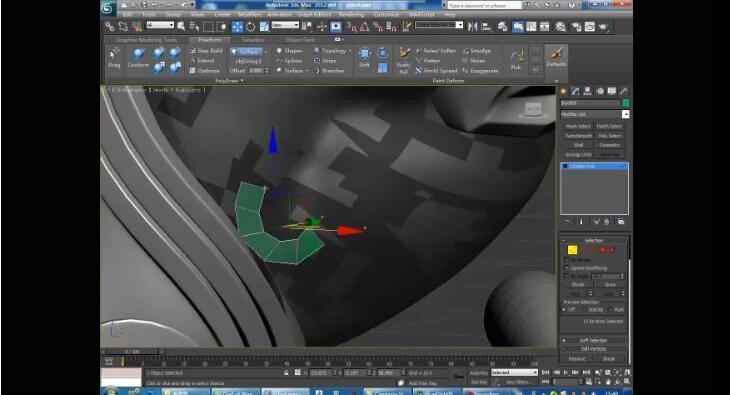Screen dimensions: 730x395
Task: Click the Symmetry modifier button
Action: [610, 145]
